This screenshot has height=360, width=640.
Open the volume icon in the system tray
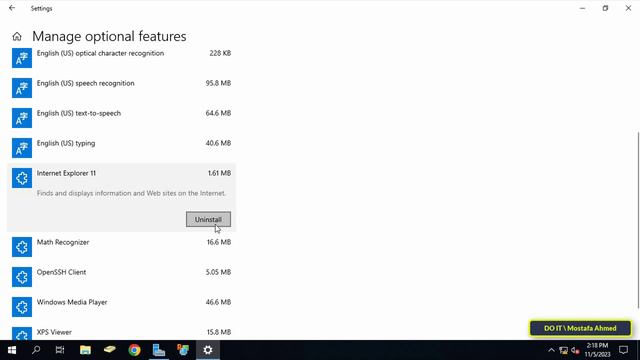tap(576, 351)
